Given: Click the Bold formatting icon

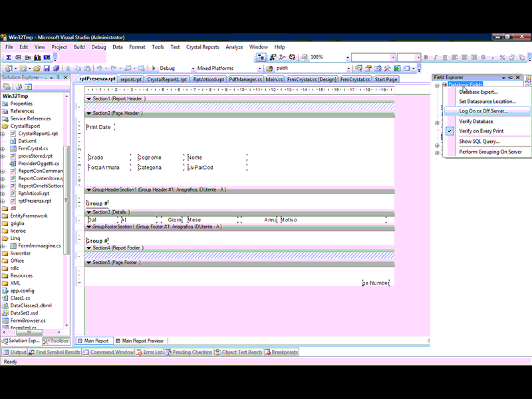Looking at the screenshot, I should 426,57.
